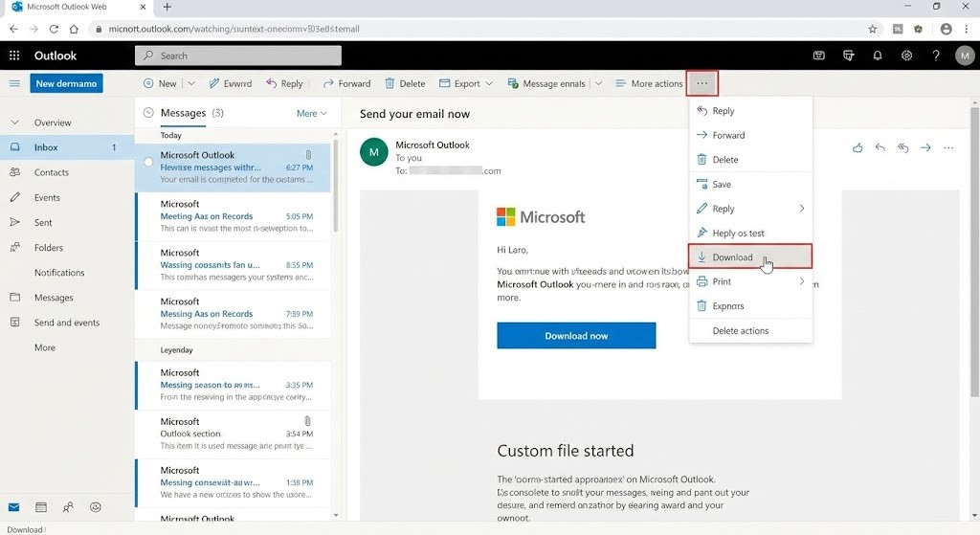Open the People icon at bottom left
This screenshot has height=535, width=980.
click(68, 507)
